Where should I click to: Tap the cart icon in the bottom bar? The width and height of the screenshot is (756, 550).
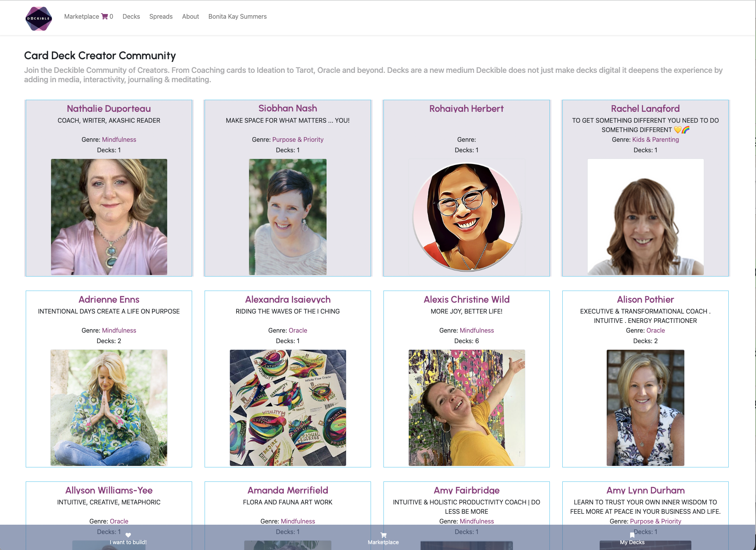tap(383, 535)
